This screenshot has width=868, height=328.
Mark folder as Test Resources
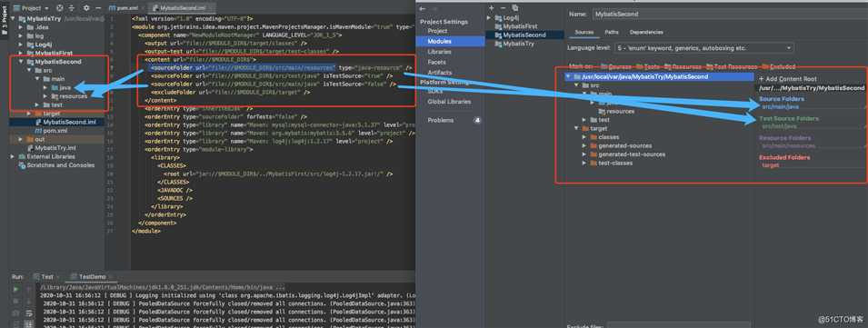pos(732,66)
